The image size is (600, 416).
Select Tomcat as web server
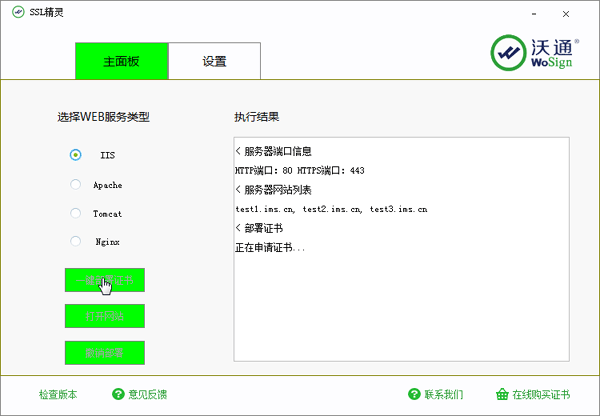(76, 213)
